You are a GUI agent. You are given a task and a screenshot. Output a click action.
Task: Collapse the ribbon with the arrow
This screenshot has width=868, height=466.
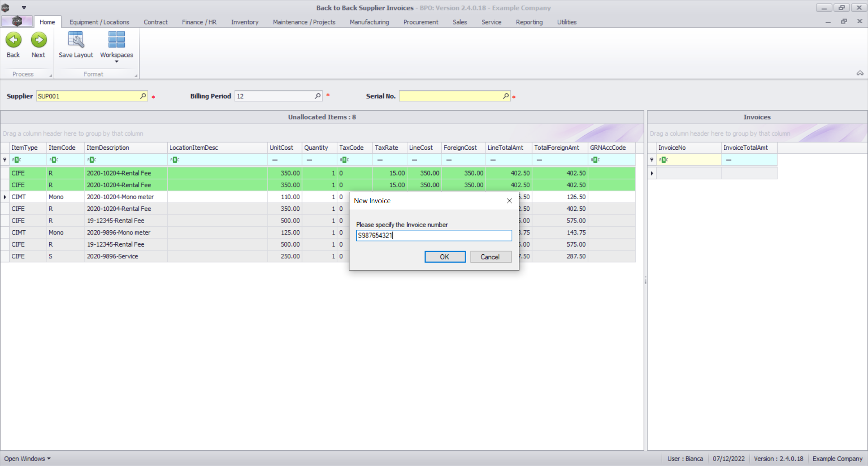860,73
